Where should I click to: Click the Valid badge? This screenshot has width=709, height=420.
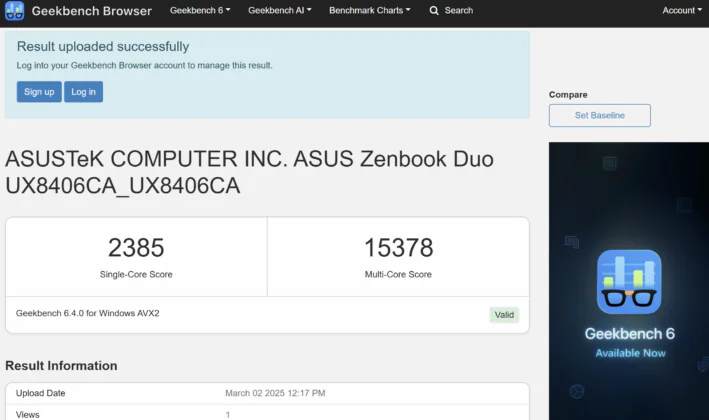[x=504, y=315]
